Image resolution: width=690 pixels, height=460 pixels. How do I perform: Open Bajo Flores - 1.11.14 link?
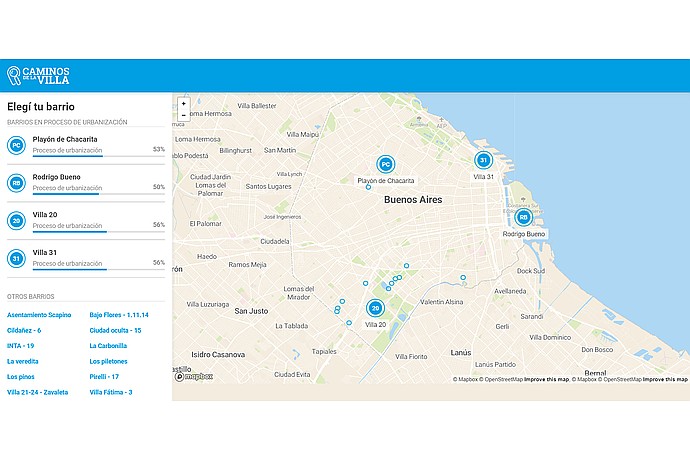tap(119, 315)
